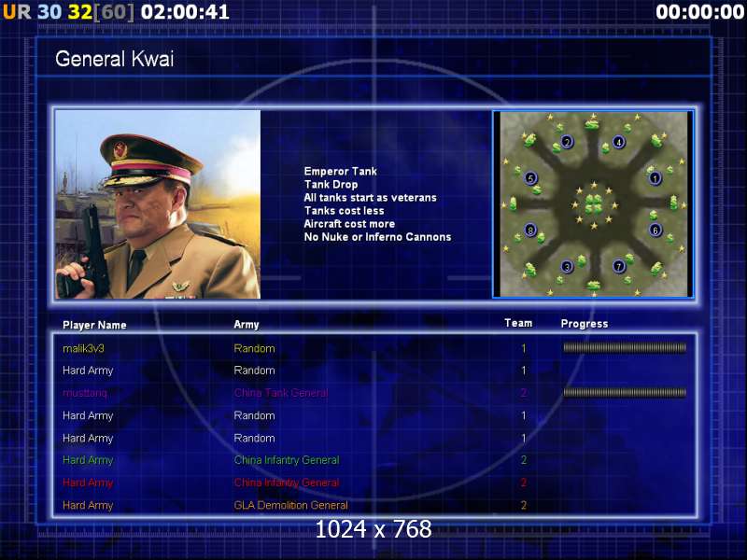Screen dimensions: 747x560
Task: Click the "Aircraft cost more" line
Action: (349, 224)
